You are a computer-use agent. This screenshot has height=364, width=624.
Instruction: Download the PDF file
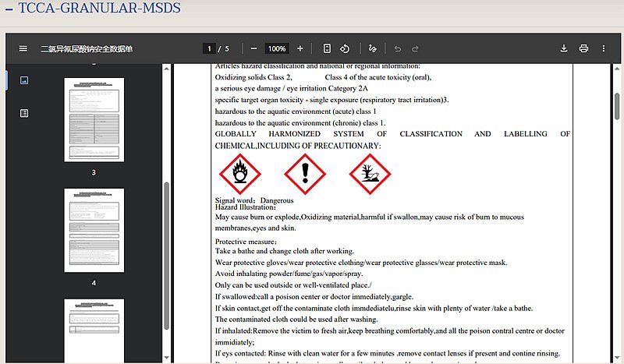pos(564,48)
